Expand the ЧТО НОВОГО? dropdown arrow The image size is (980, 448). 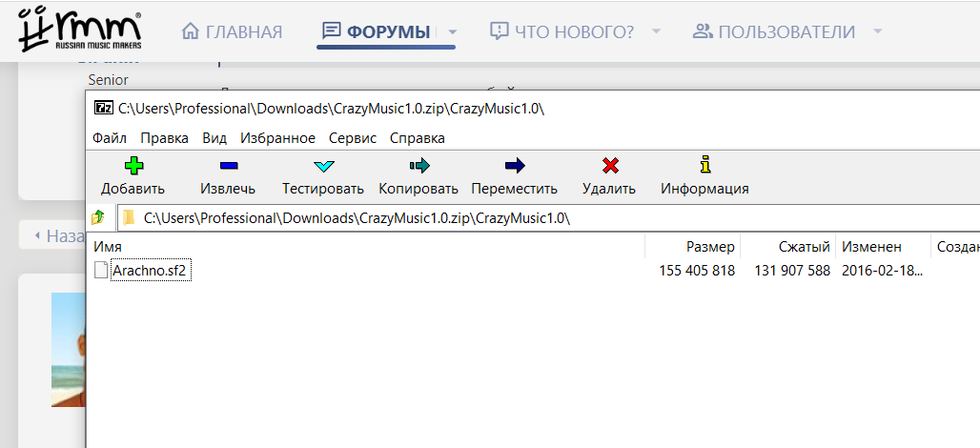[x=656, y=31]
